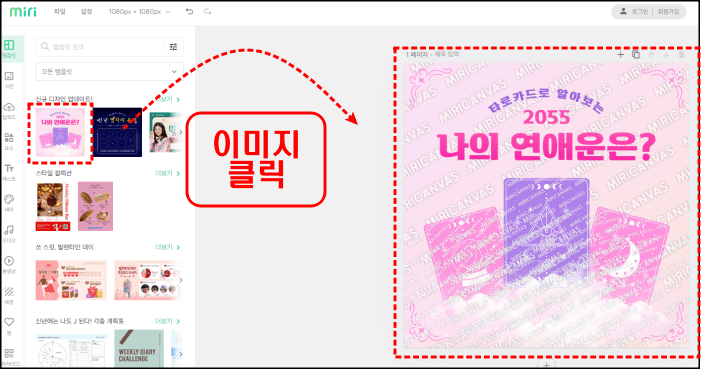Open the Theme palette panel
Viewport: 701px width, 369px height.
tap(9, 203)
